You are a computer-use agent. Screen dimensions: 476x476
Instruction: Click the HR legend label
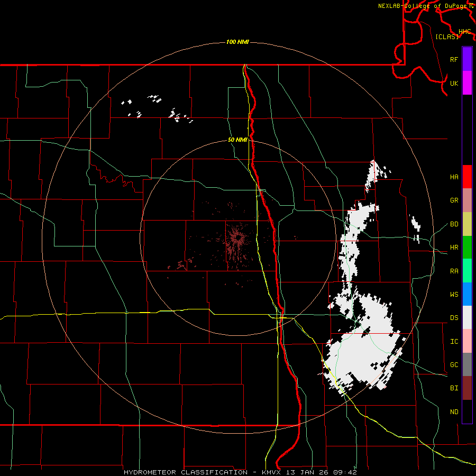pos(454,248)
